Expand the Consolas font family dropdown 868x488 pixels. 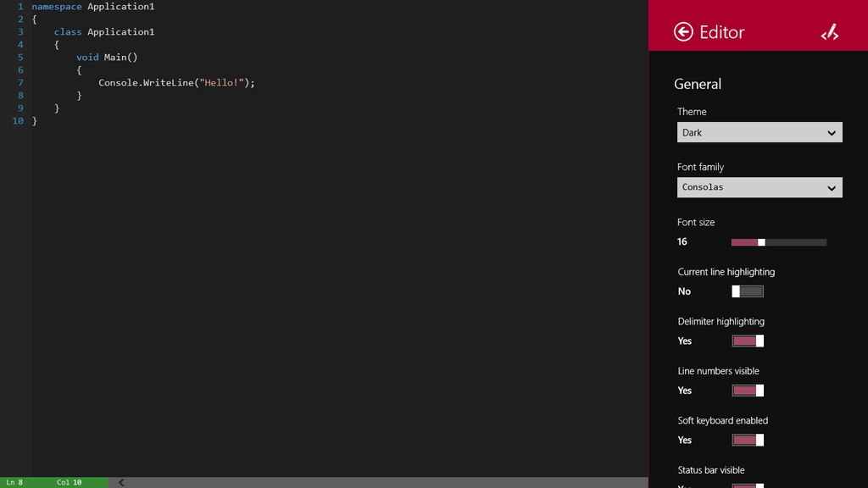tap(759, 187)
